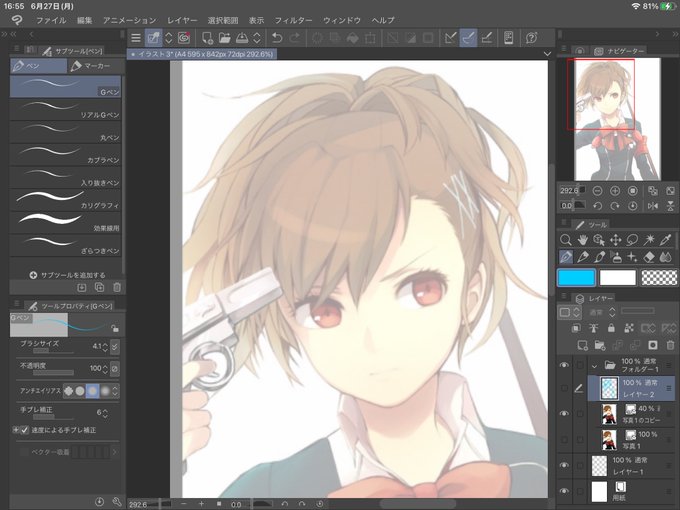680x510 pixels.
Task: Click the smartphone companion mode icon
Action: pos(509,38)
